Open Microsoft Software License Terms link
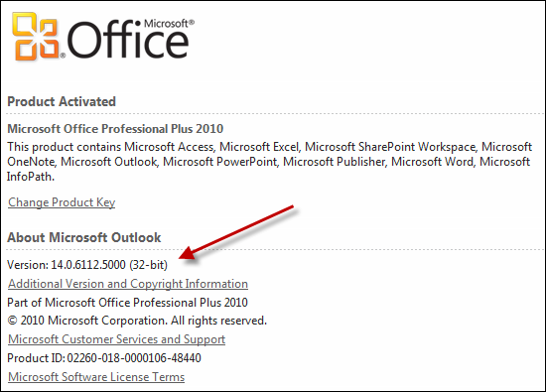The image size is (546, 392). point(96,377)
